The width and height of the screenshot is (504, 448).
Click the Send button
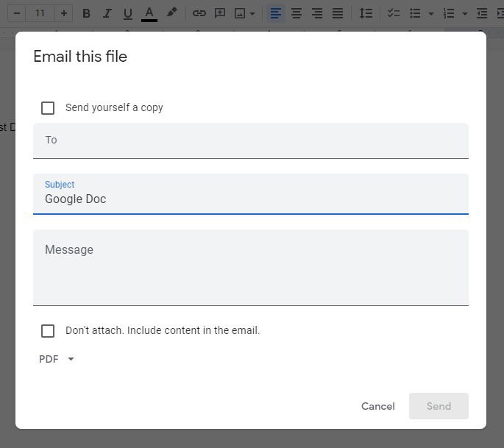point(439,406)
